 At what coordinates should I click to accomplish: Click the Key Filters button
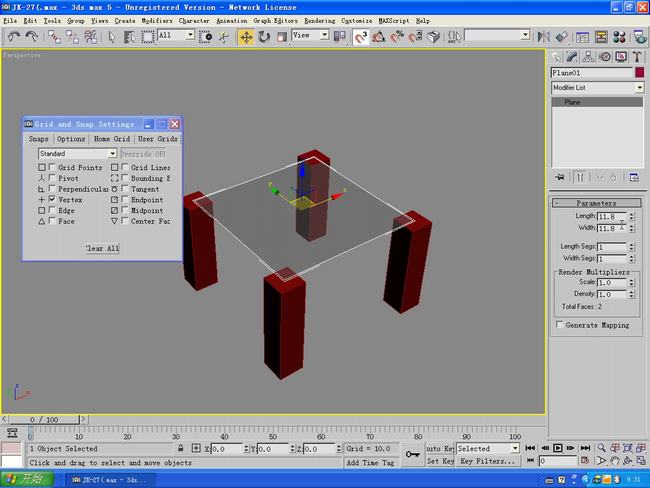click(x=488, y=461)
